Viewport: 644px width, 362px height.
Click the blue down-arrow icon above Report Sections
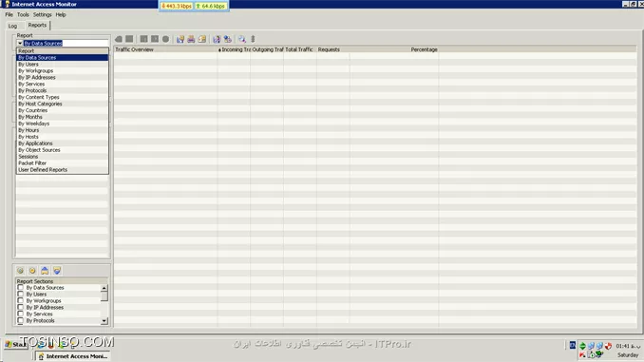57,271
